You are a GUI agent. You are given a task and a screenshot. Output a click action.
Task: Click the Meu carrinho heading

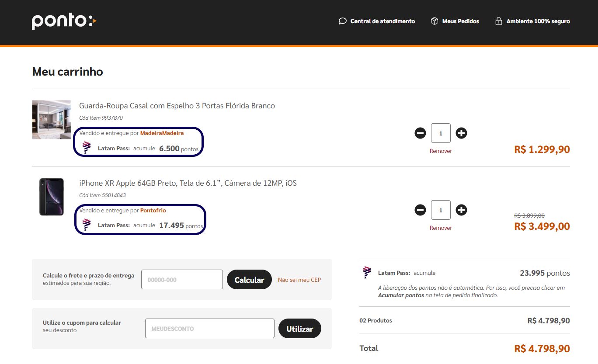pos(67,72)
